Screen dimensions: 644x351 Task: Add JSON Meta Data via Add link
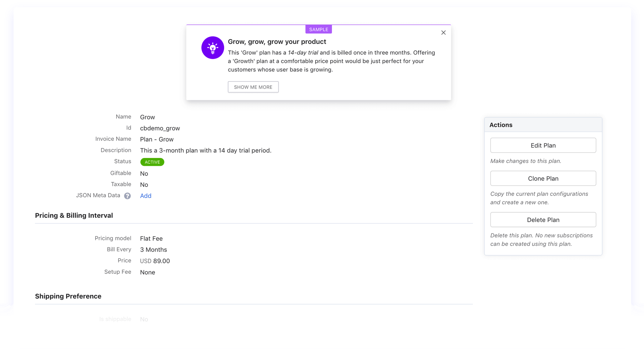coord(146,196)
